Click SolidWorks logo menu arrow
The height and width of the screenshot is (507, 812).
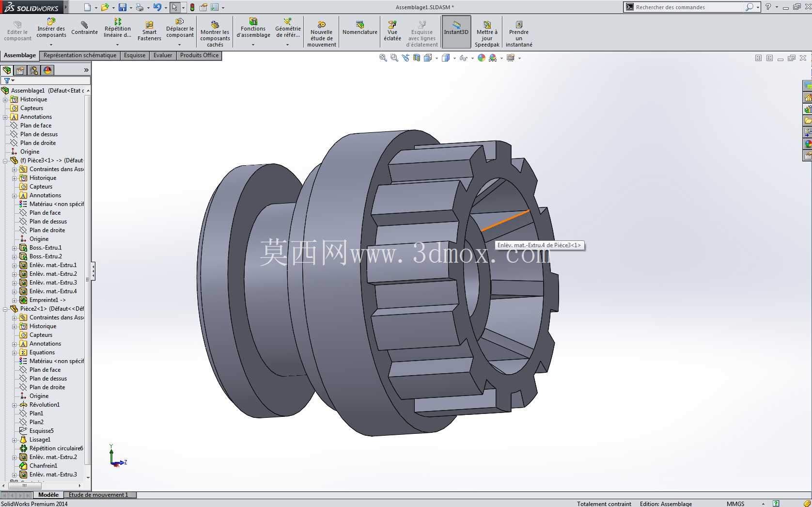point(66,7)
